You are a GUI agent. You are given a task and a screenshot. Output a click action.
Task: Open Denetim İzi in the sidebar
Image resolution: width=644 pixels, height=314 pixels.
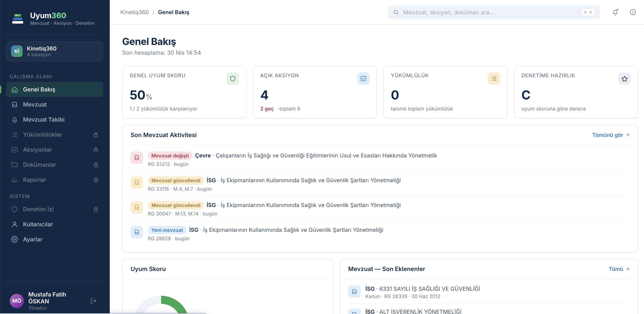tap(55, 209)
